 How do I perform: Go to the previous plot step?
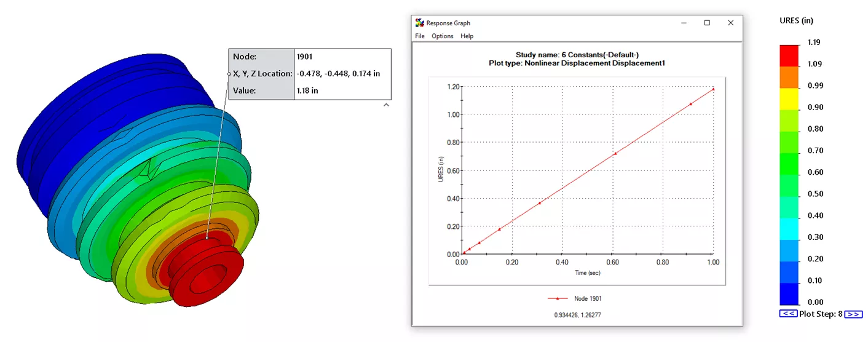tap(788, 314)
